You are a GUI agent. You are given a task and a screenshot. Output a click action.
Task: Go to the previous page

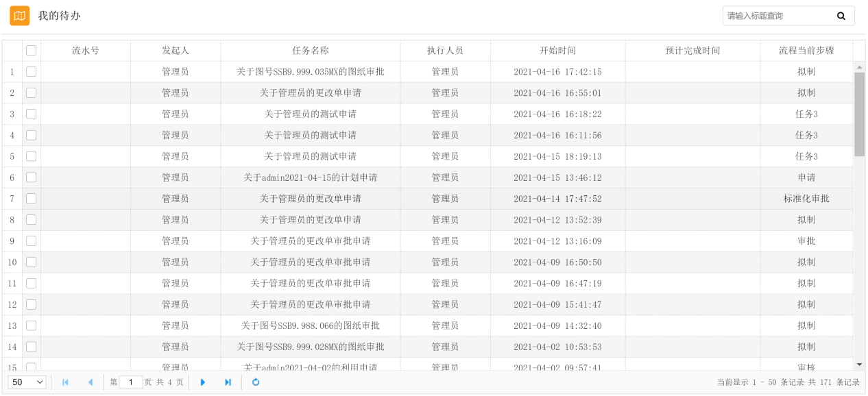click(90, 382)
